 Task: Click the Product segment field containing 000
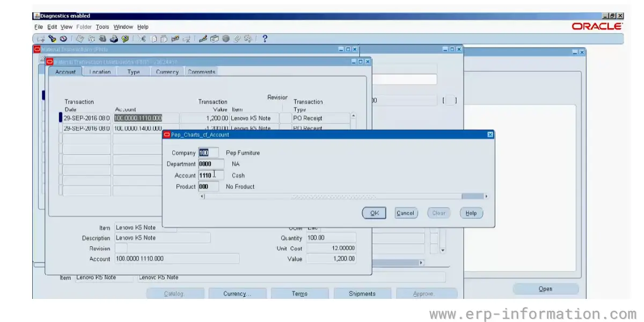tap(208, 187)
